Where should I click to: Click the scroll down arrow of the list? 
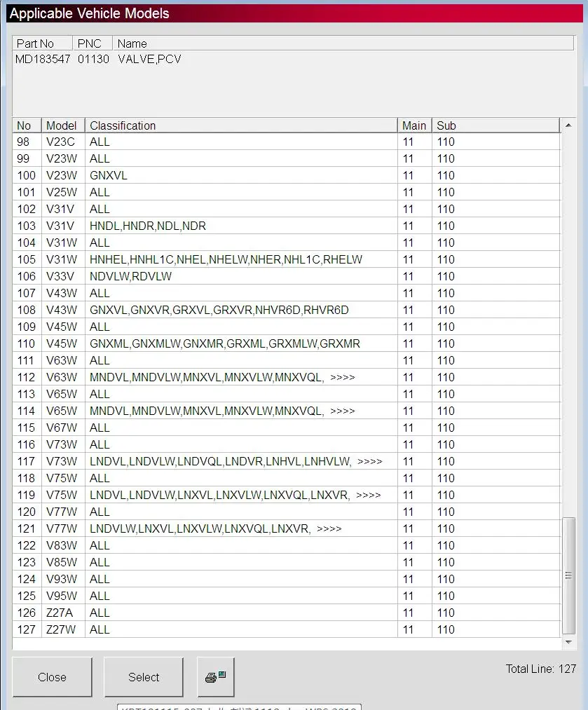point(568,642)
